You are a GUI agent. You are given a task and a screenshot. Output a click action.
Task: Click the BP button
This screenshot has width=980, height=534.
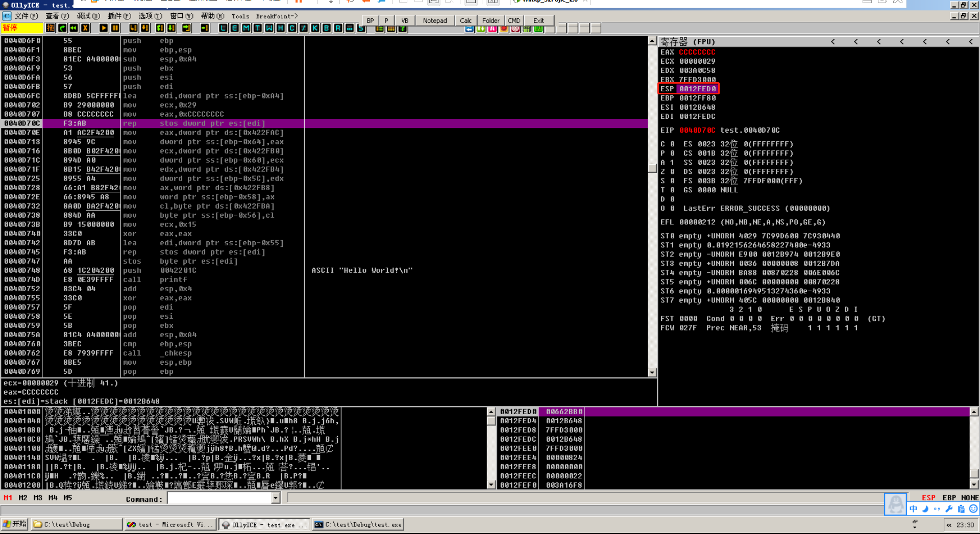click(370, 20)
